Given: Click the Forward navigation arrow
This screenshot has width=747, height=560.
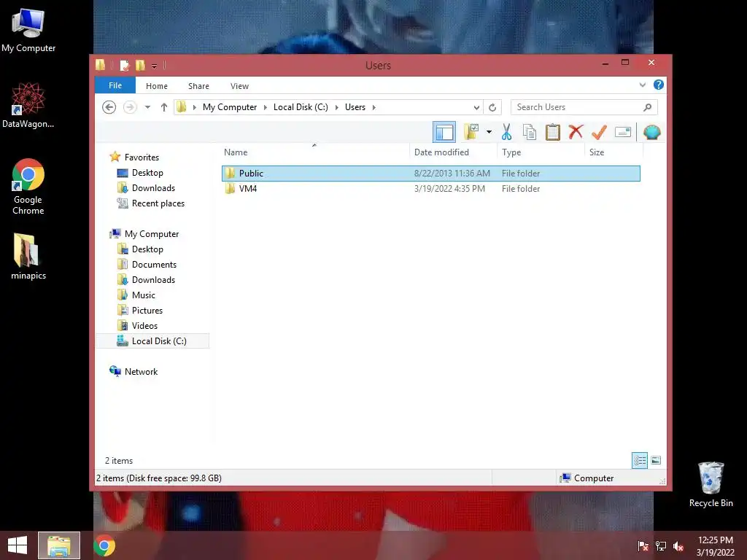Looking at the screenshot, I should [x=130, y=107].
